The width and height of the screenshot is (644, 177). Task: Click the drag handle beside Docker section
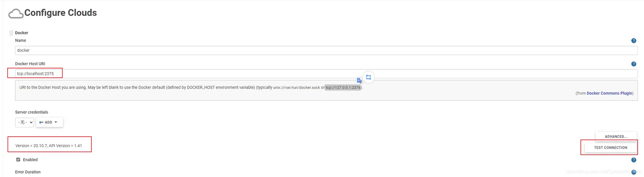(x=11, y=33)
